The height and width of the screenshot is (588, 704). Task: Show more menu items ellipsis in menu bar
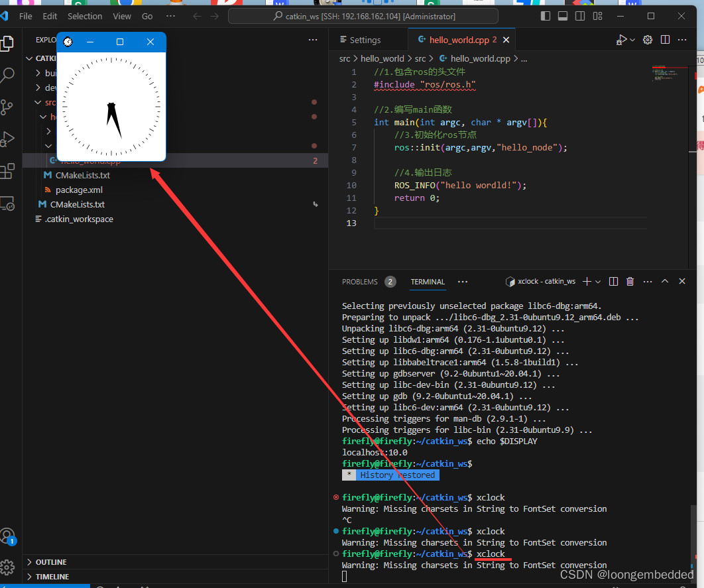170,16
